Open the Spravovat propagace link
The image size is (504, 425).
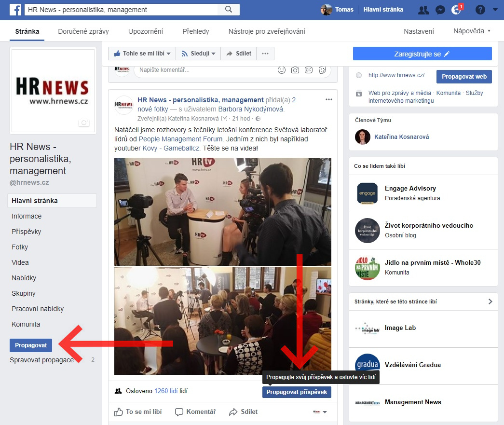pos(42,360)
